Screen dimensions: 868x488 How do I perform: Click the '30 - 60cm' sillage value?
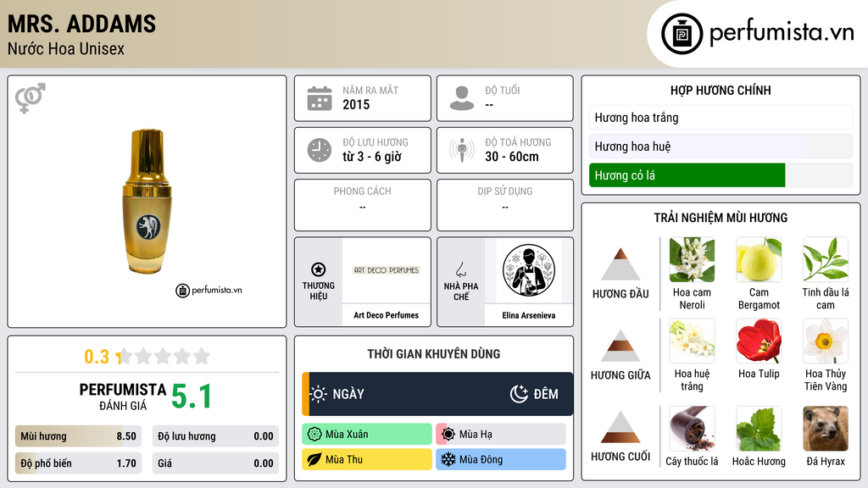(512, 157)
